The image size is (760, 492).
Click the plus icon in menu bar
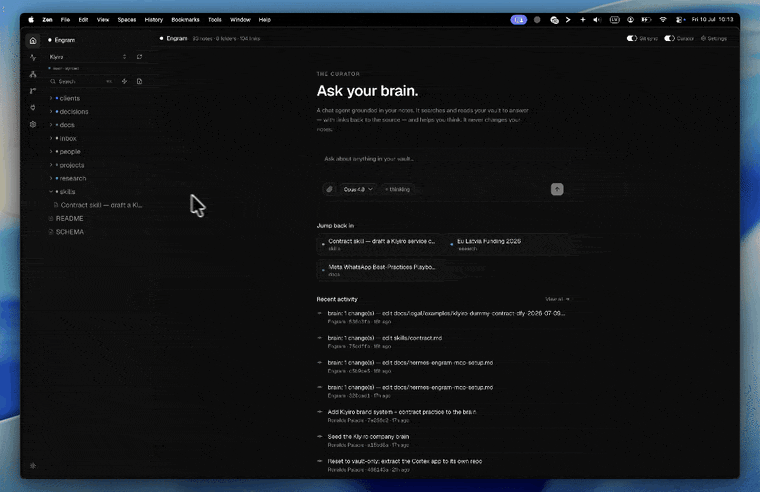tap(583, 20)
